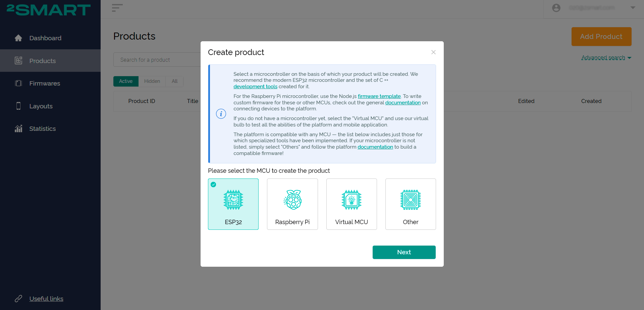The width and height of the screenshot is (644, 310).
Task: Open Dashboard via the home icon
Action: coord(18,38)
